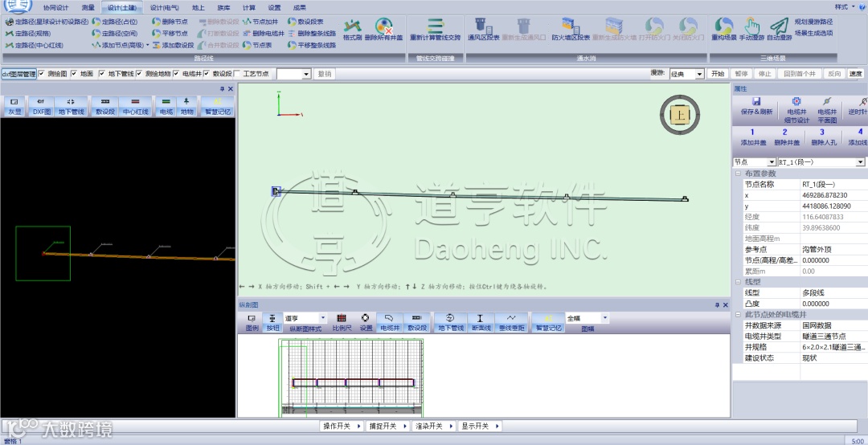Screen dimensions: 868x445
Task: Toggle 智慧记忆 in the profile toolbar
Action: click(548, 323)
